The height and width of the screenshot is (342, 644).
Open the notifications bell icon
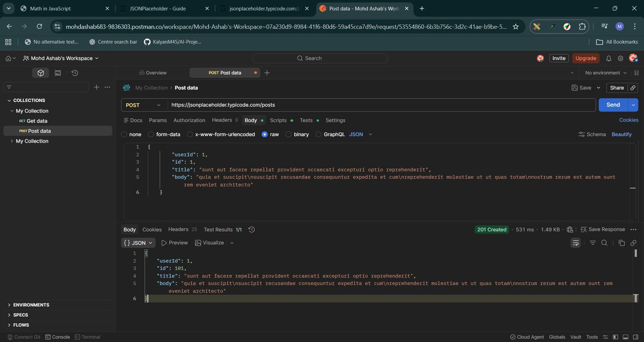pyautogui.click(x=609, y=58)
